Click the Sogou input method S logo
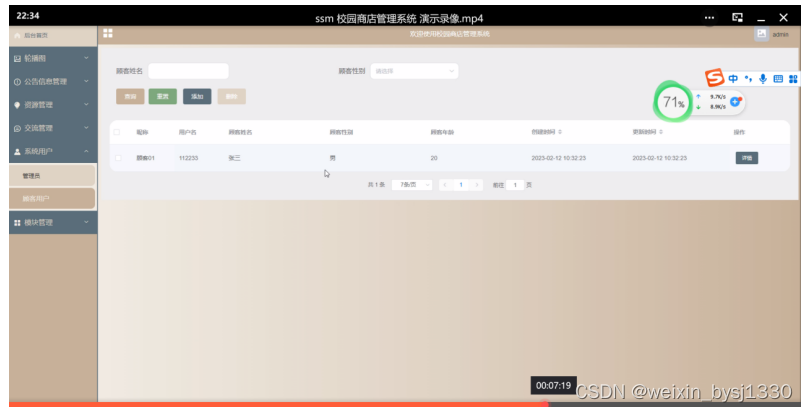The height and width of the screenshot is (412, 808). [x=715, y=78]
